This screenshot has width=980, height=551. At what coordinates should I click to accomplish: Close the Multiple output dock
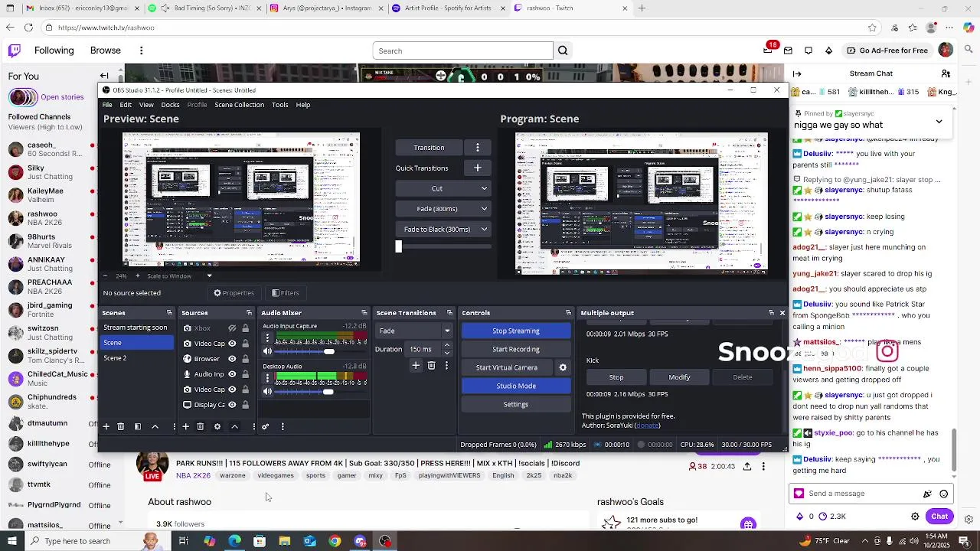coord(782,313)
